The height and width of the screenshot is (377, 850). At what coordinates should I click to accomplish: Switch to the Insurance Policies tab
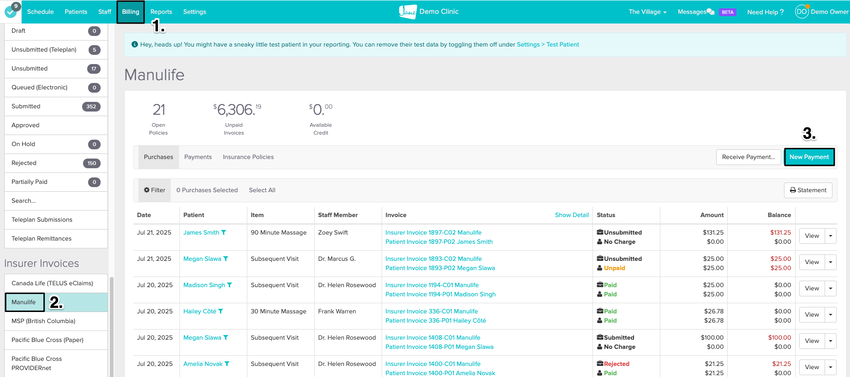click(x=248, y=157)
